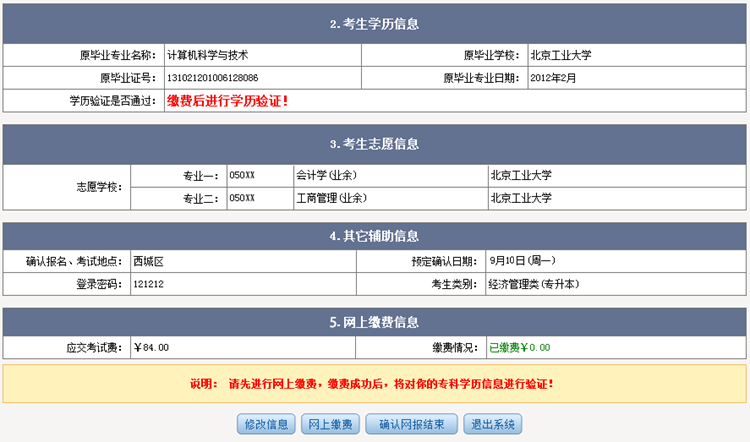The image size is (750, 442).
Task: Open 网上缴费 online payment button
Action: pos(330,424)
